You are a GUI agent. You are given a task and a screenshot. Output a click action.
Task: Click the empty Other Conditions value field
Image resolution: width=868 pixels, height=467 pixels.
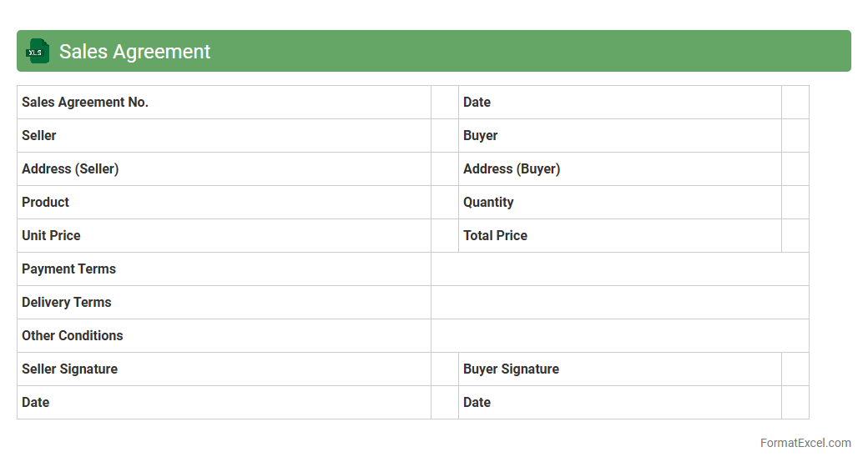pos(619,335)
